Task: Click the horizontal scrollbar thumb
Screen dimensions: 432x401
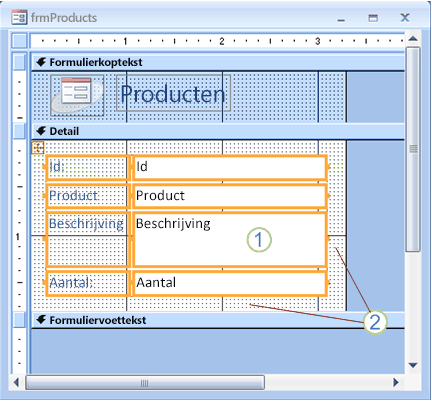Action: (145, 383)
